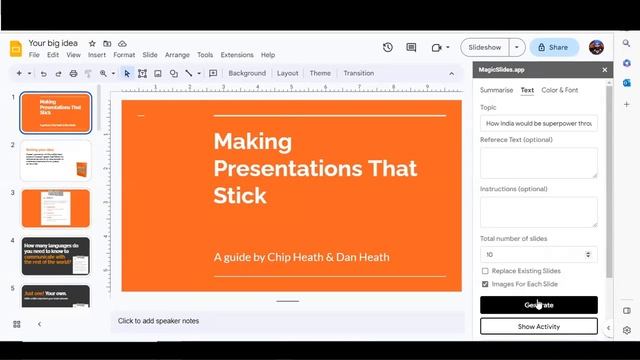Open the Slideshow options dropdown arrow
The height and width of the screenshot is (360, 640).
pyautogui.click(x=517, y=47)
